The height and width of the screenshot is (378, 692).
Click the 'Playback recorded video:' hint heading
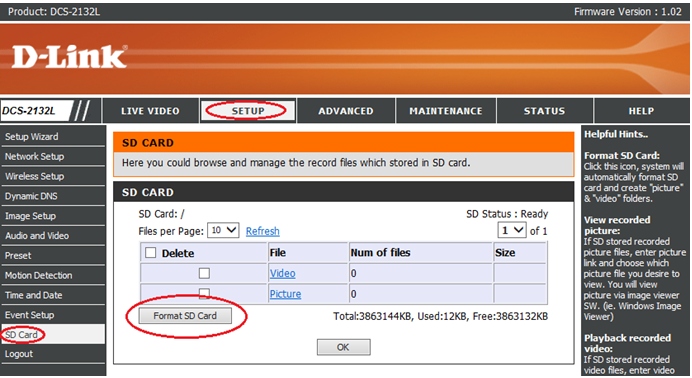[628, 343]
